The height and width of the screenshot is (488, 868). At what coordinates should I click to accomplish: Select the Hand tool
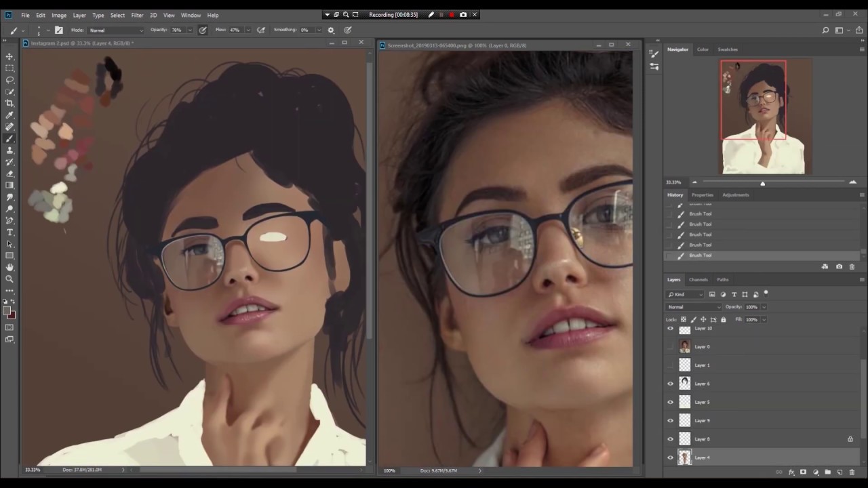pyautogui.click(x=9, y=267)
